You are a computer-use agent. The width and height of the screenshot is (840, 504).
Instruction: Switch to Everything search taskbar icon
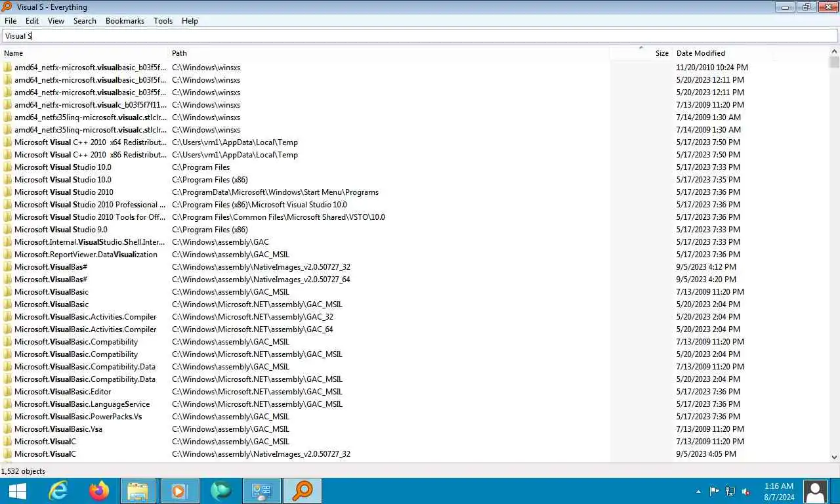pyautogui.click(x=303, y=490)
